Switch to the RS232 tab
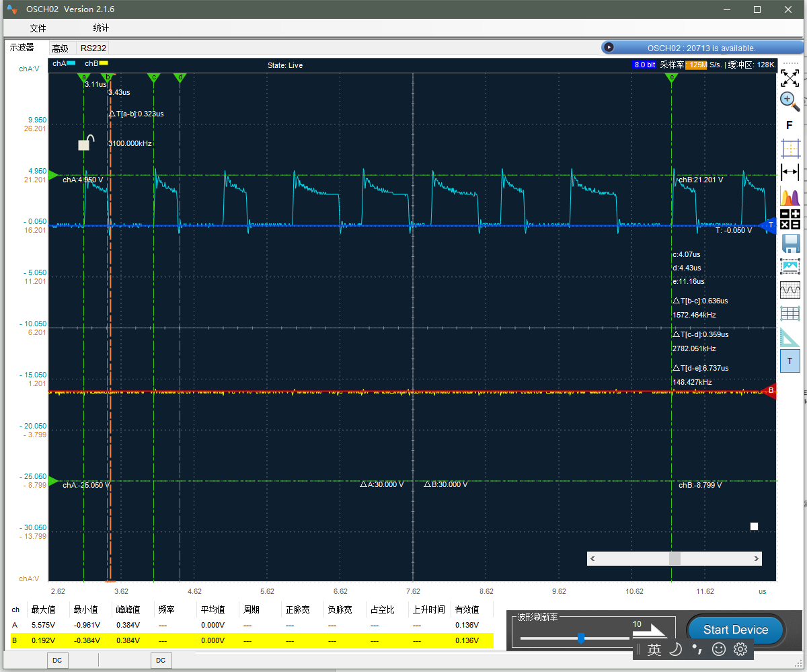The width and height of the screenshot is (807, 672). (x=93, y=48)
